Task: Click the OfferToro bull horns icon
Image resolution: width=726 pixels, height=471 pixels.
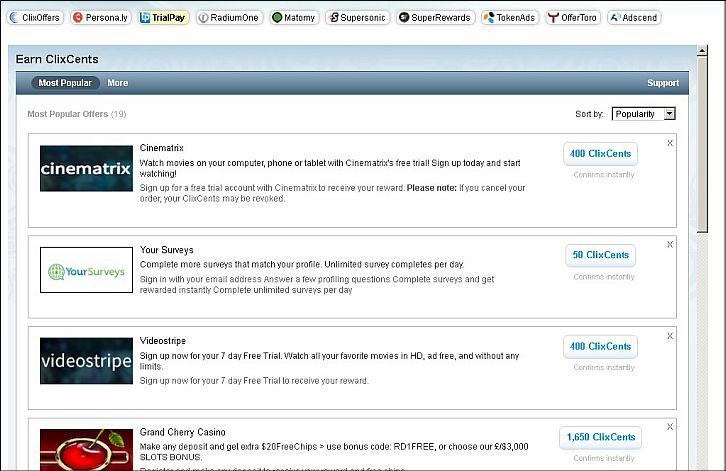Action: 553,18
